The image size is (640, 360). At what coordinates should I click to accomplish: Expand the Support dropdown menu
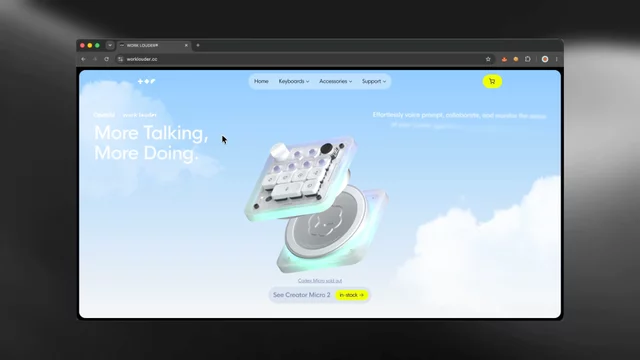click(374, 81)
